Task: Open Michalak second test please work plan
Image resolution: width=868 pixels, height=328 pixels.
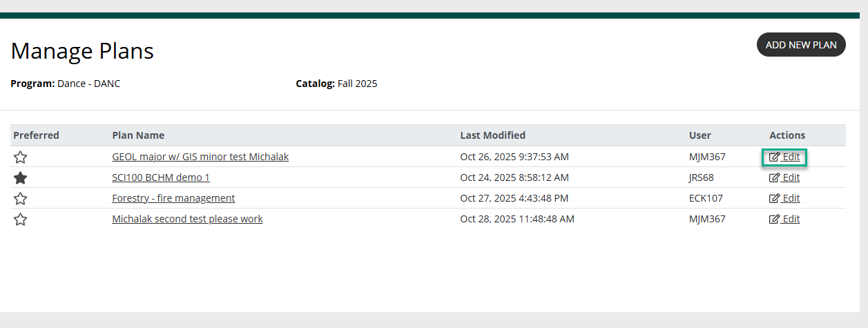Action: [x=187, y=219]
